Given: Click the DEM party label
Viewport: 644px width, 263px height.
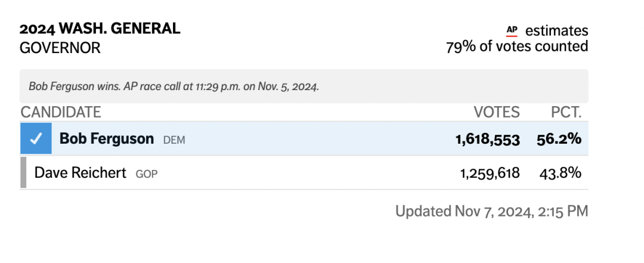Looking at the screenshot, I should point(174,140).
